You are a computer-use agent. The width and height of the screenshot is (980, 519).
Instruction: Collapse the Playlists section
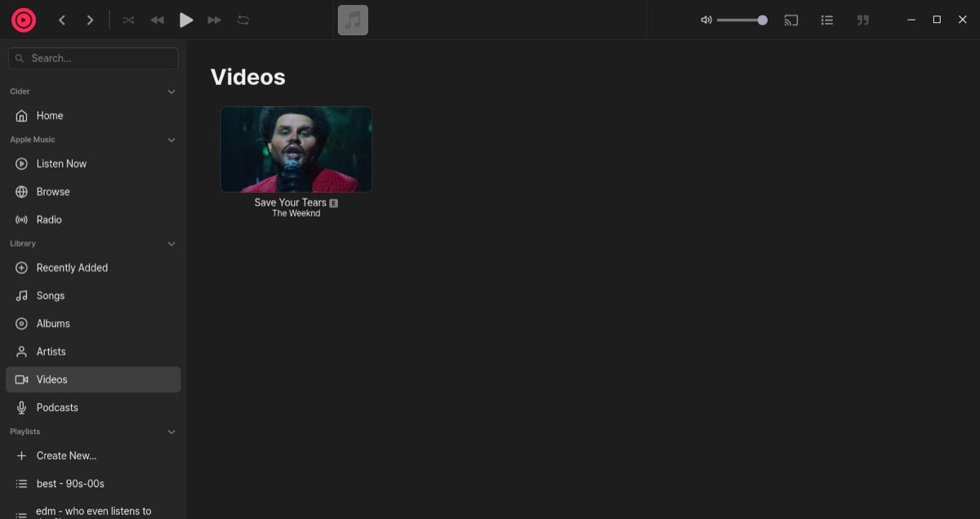click(x=171, y=432)
